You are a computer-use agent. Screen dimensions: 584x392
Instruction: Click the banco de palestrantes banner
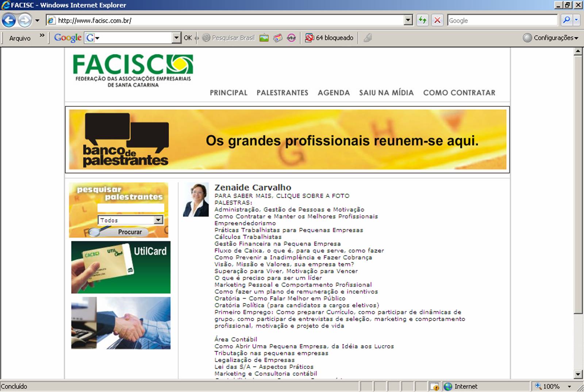(x=287, y=140)
